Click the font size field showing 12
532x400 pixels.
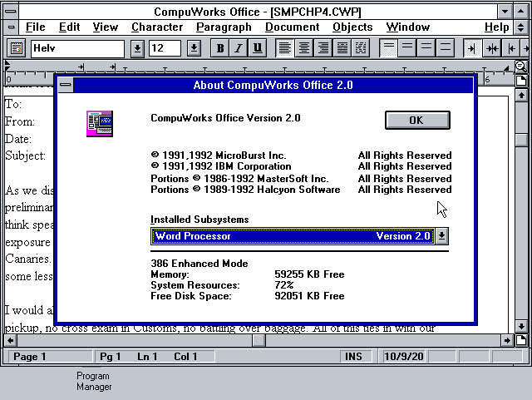coord(165,48)
